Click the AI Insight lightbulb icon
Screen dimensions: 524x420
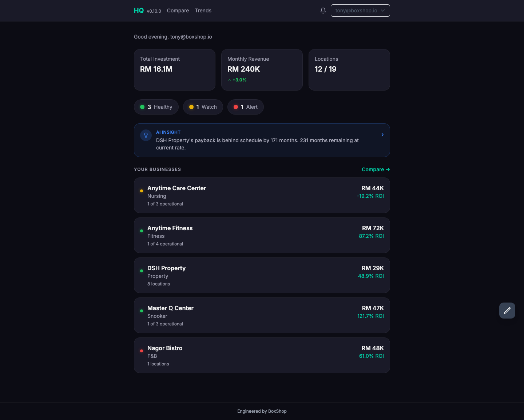tap(146, 135)
